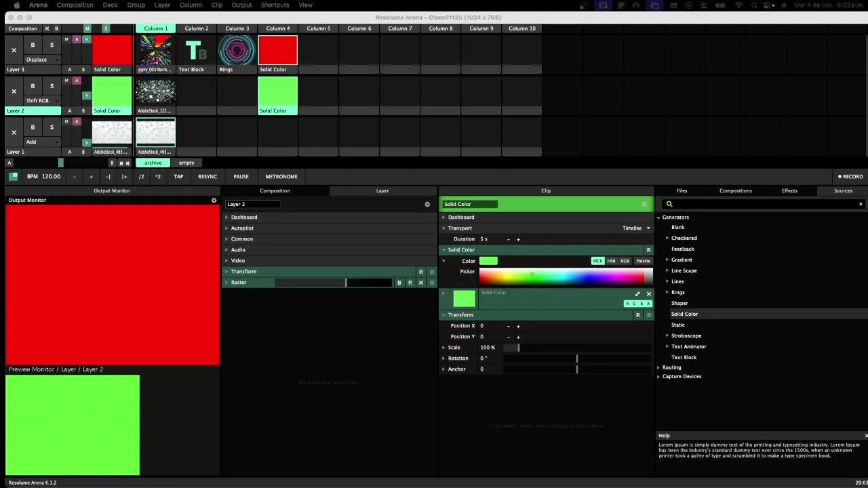Toggle the METRONOME button
The width and height of the screenshot is (868, 488).
pyautogui.click(x=281, y=177)
